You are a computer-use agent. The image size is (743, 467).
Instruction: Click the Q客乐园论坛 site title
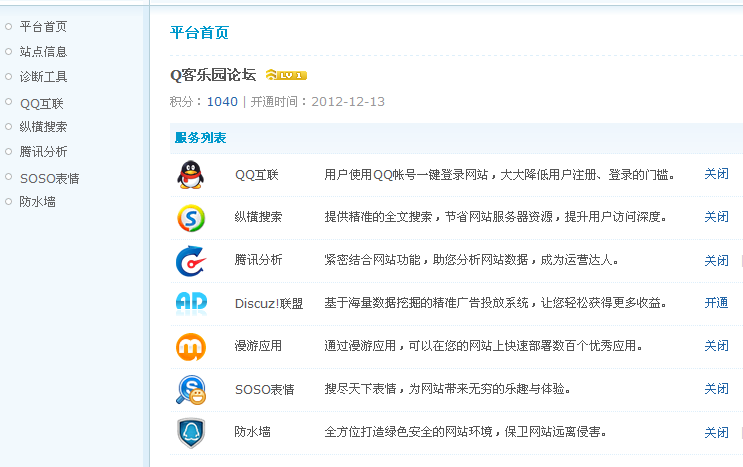tap(213, 75)
